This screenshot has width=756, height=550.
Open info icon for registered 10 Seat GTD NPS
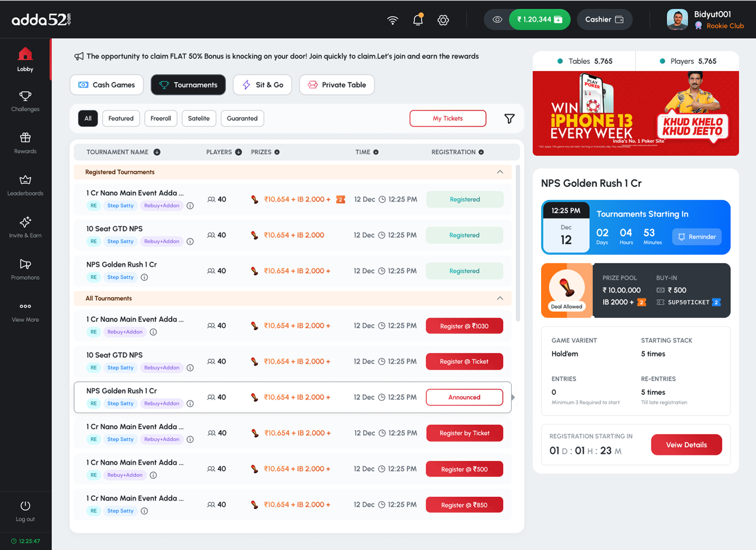pos(190,241)
